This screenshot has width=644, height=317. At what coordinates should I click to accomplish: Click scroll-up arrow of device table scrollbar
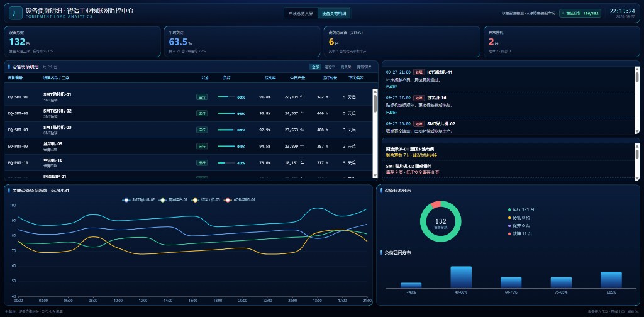click(x=375, y=91)
